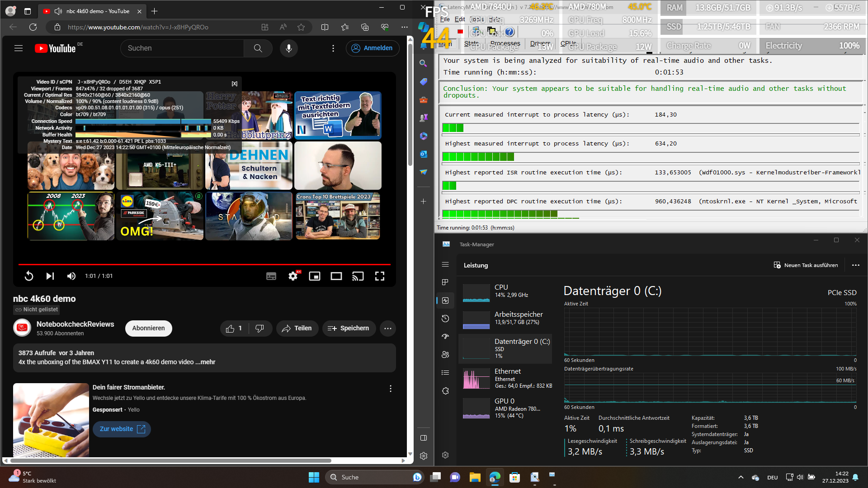Toggle subtitles in the video player

pyautogui.click(x=271, y=276)
